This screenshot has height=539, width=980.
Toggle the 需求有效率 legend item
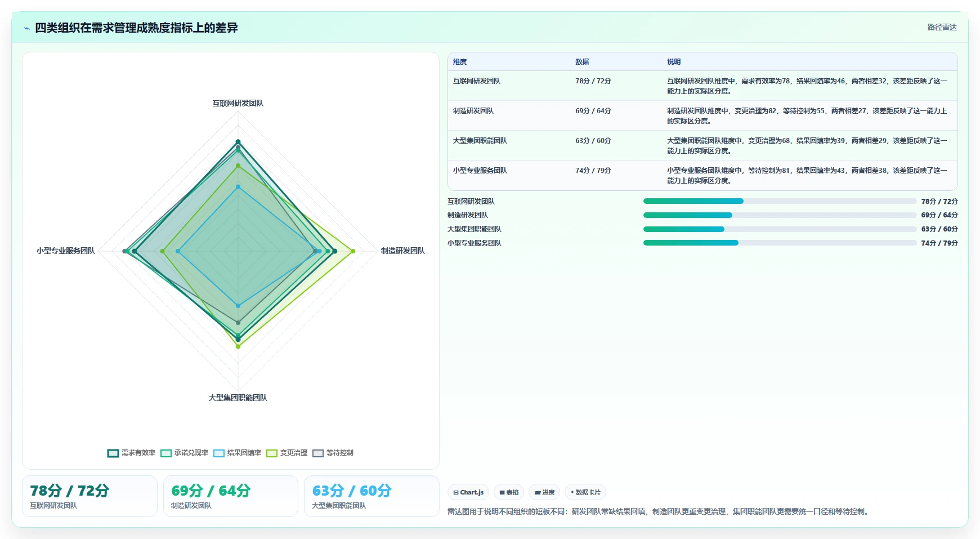pos(132,453)
